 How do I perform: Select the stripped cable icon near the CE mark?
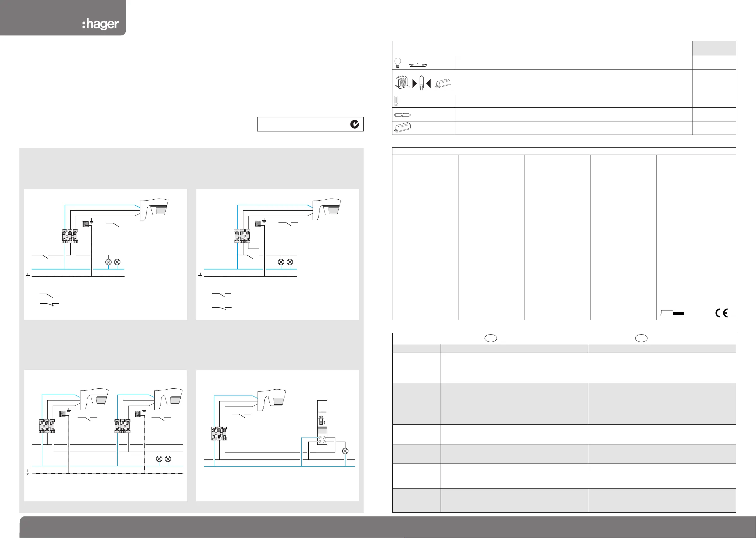[x=672, y=313]
